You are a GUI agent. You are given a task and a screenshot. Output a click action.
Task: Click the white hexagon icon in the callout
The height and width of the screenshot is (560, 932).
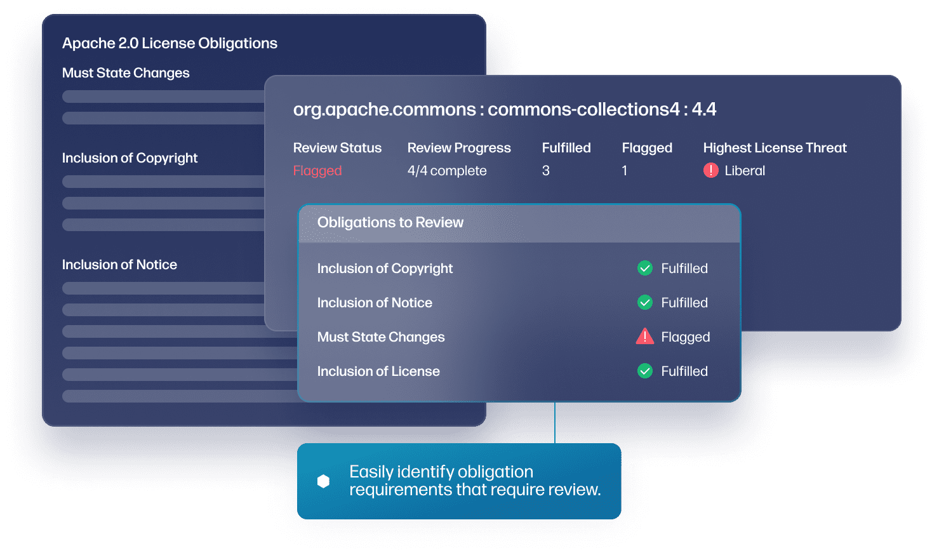pyautogui.click(x=323, y=481)
